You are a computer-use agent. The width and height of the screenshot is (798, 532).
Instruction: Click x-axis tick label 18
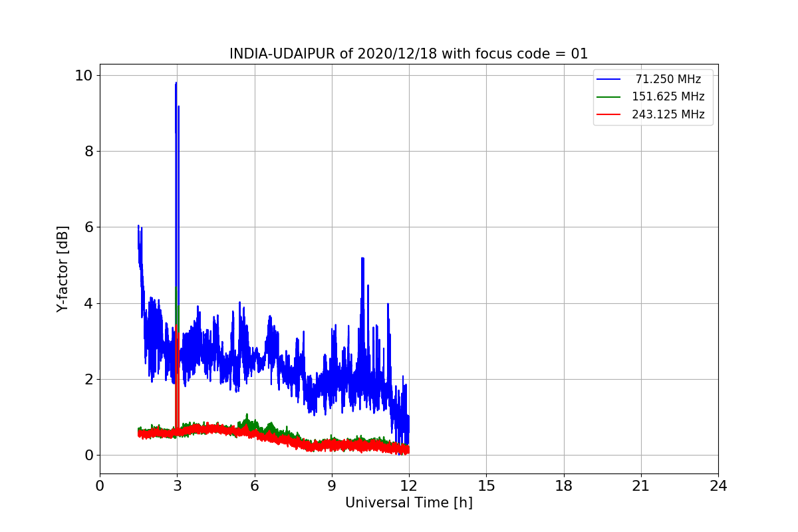(x=564, y=486)
